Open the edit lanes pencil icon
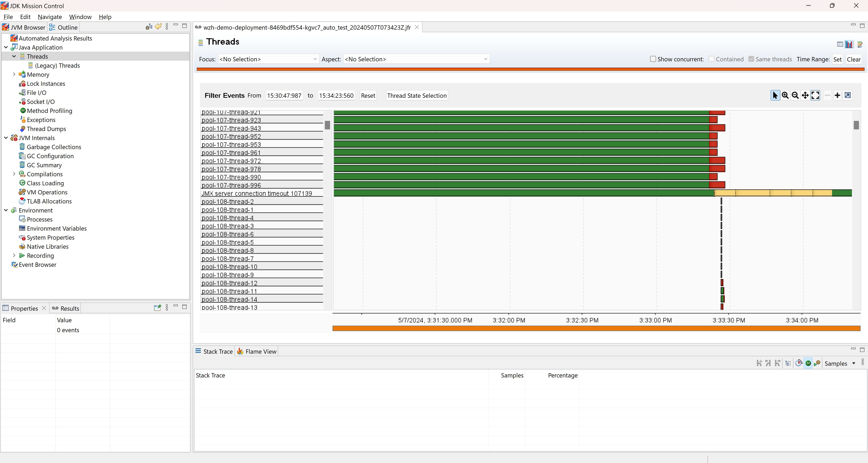Screen dimensions: 868x463 tap(860, 44)
